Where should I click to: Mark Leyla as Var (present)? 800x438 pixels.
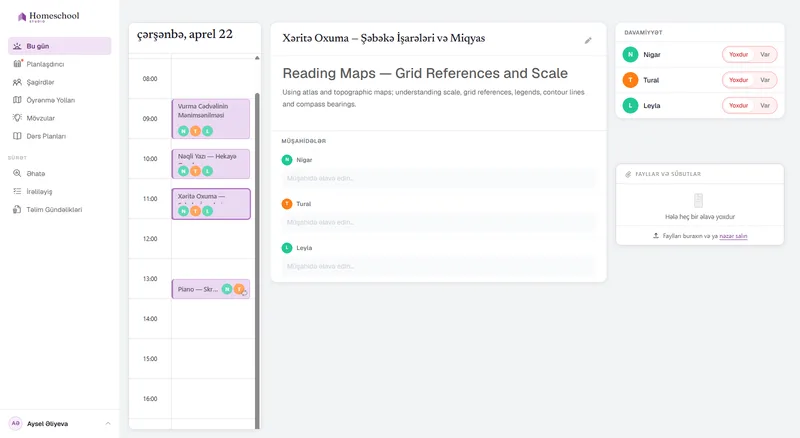click(765, 106)
